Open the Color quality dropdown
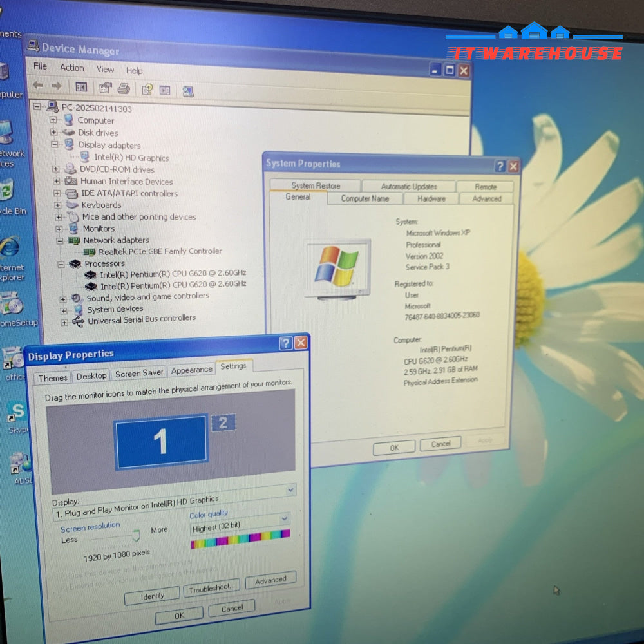The image size is (644, 644). 284,518
